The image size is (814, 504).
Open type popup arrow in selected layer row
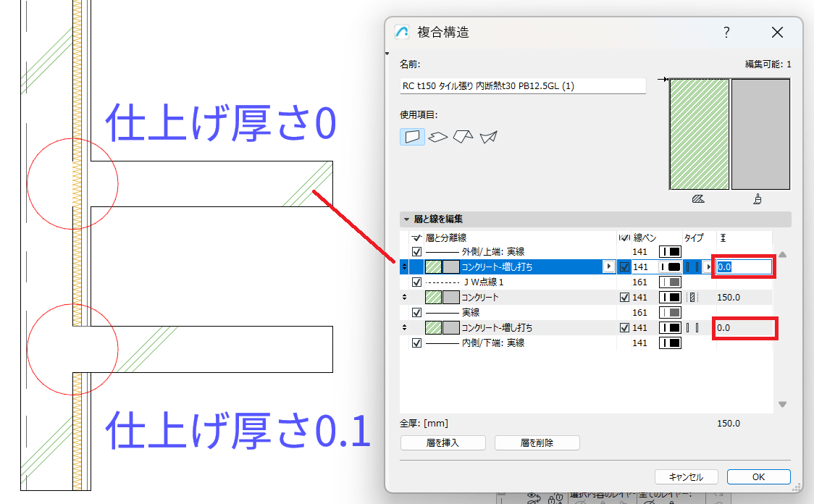click(708, 266)
